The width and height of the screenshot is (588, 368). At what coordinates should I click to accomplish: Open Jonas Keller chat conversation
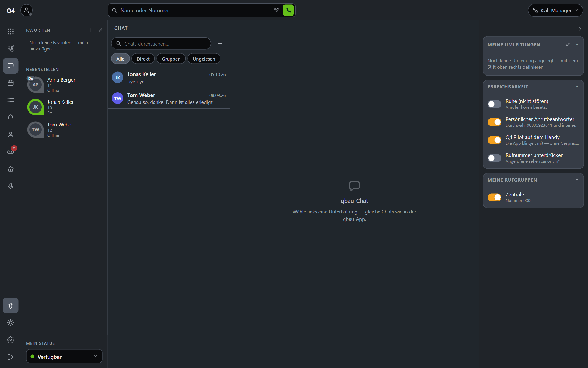tap(169, 78)
